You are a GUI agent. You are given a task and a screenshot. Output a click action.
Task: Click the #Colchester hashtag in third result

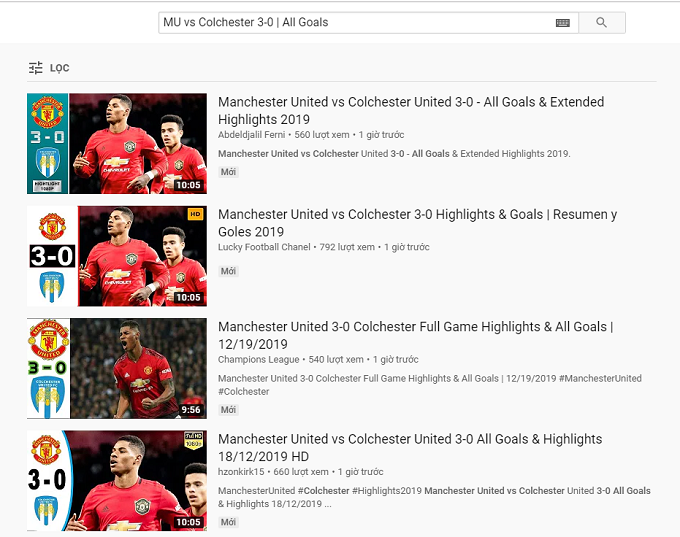(x=244, y=392)
